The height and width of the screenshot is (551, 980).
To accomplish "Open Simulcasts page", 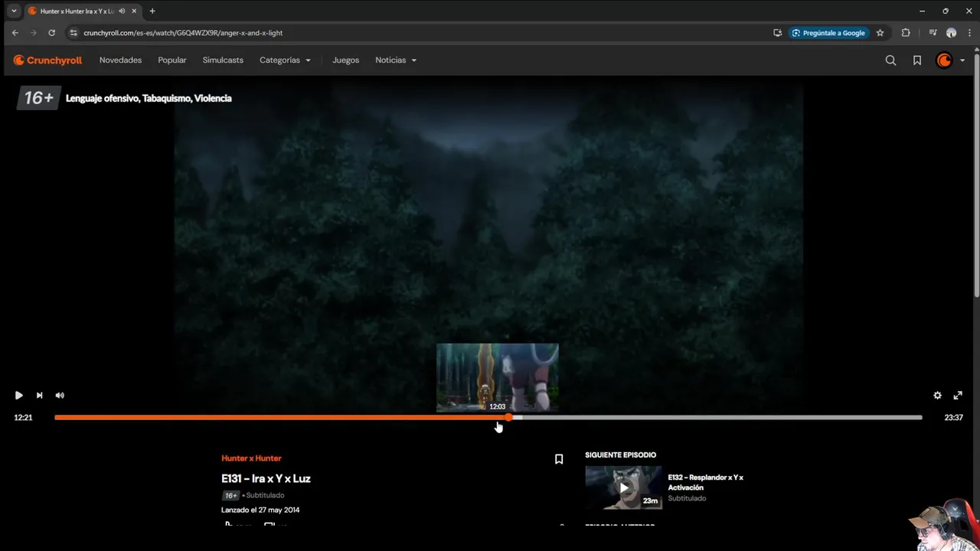I will (x=223, y=60).
